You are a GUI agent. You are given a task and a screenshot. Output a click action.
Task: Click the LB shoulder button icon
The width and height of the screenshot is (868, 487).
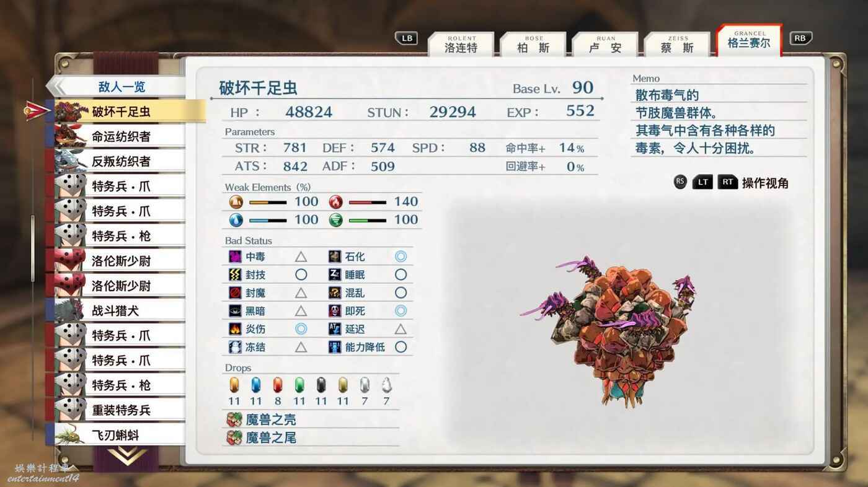pyautogui.click(x=407, y=38)
